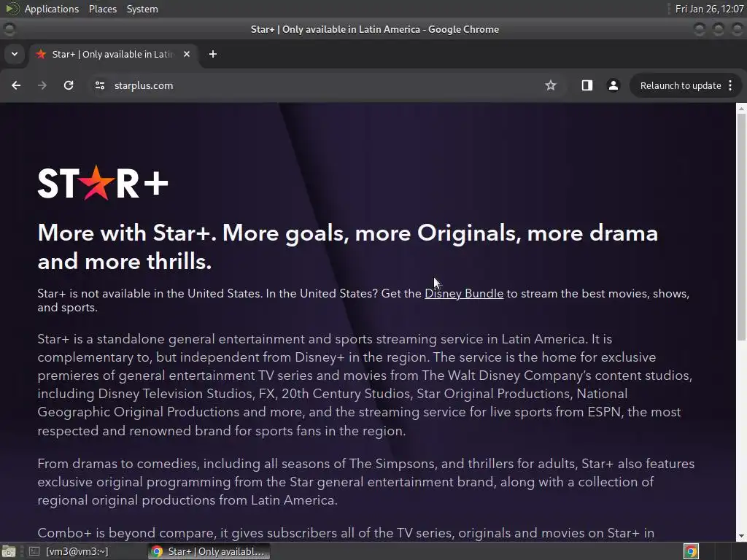View site information icon in address bar
Viewport: 747px width, 560px height.
coord(99,85)
